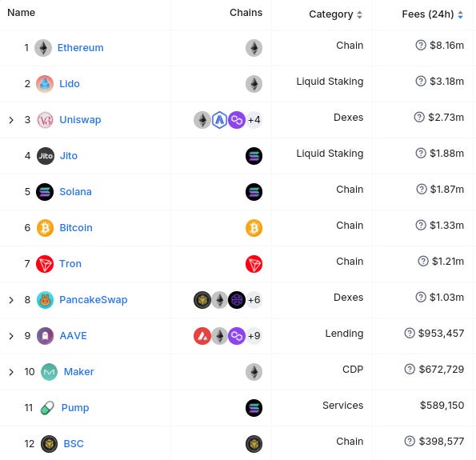This screenshot has height=460, width=476.
Task: Click Tron chain icon in Chains column
Action: click(254, 264)
